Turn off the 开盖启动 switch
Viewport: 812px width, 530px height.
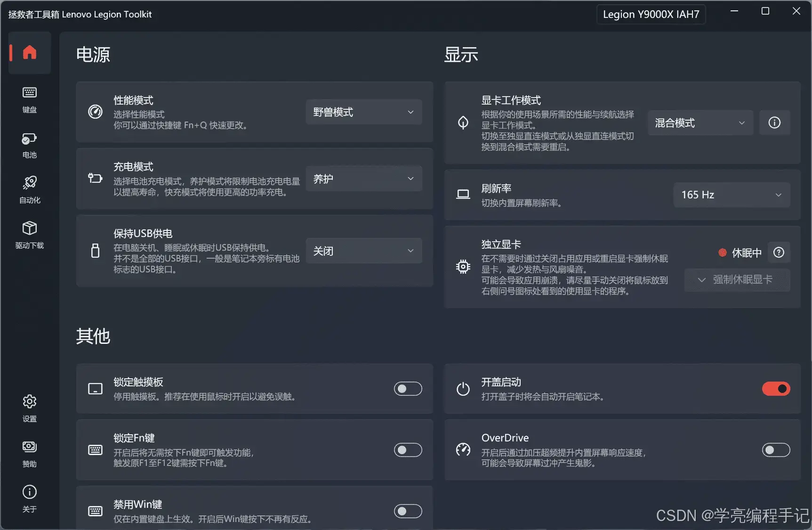[x=776, y=389]
